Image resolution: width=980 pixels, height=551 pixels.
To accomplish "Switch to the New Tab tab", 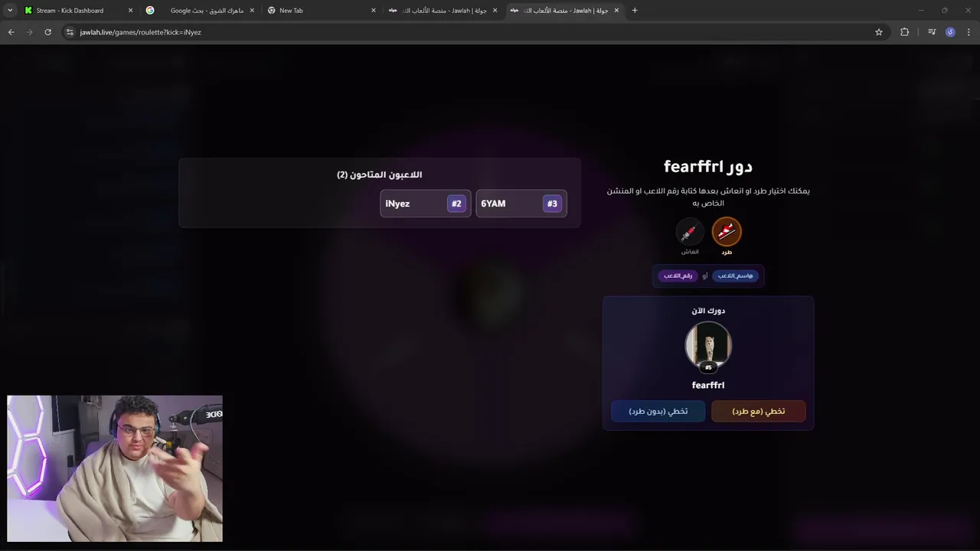I will point(321,11).
